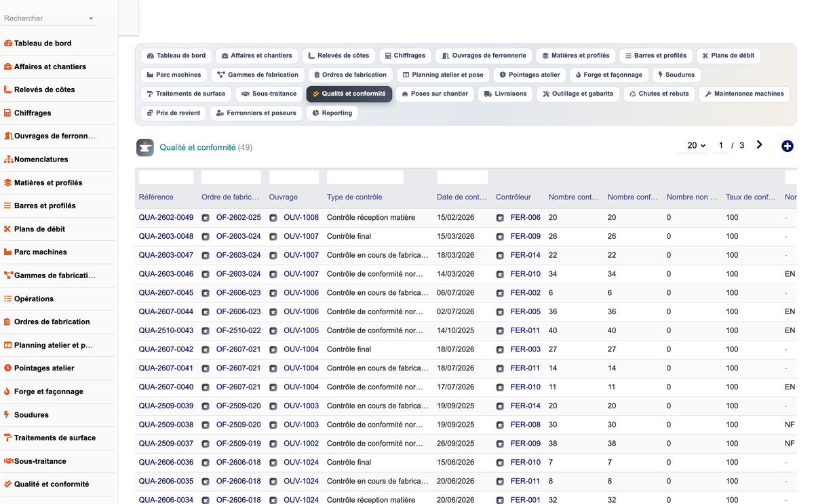Open fabrication order OF-2510-022
Image resolution: width=814 pixels, height=504 pixels.
[239, 331]
